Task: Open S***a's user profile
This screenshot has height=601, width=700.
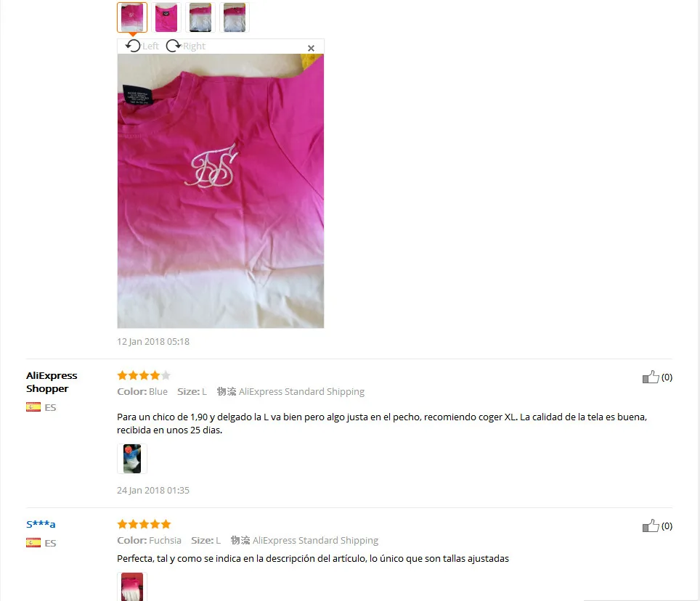Action: [41, 524]
